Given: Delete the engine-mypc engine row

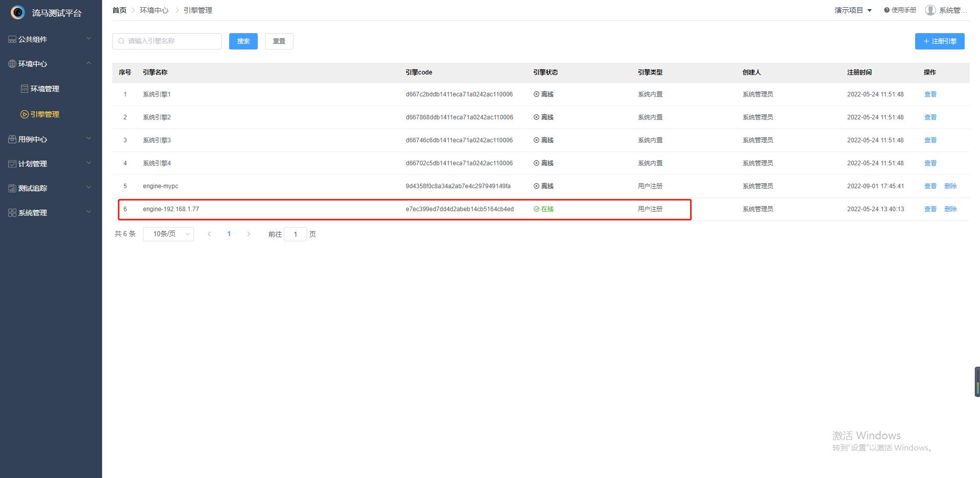Looking at the screenshot, I should tap(950, 186).
